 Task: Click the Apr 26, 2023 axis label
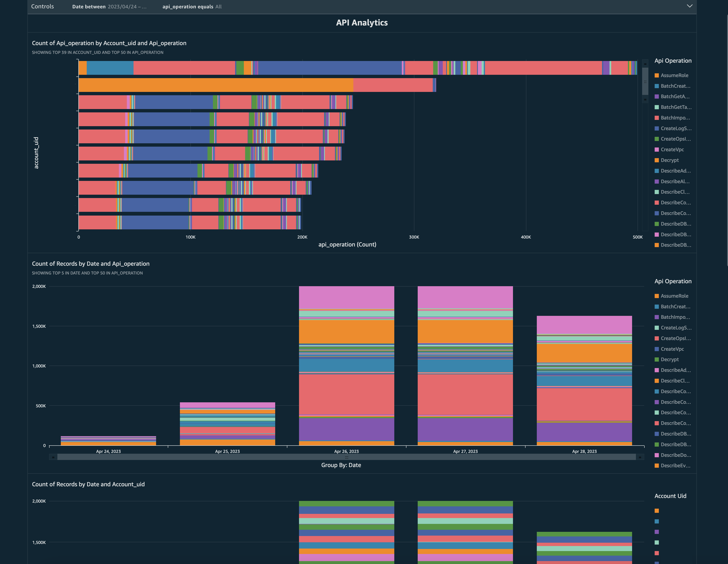pos(346,451)
